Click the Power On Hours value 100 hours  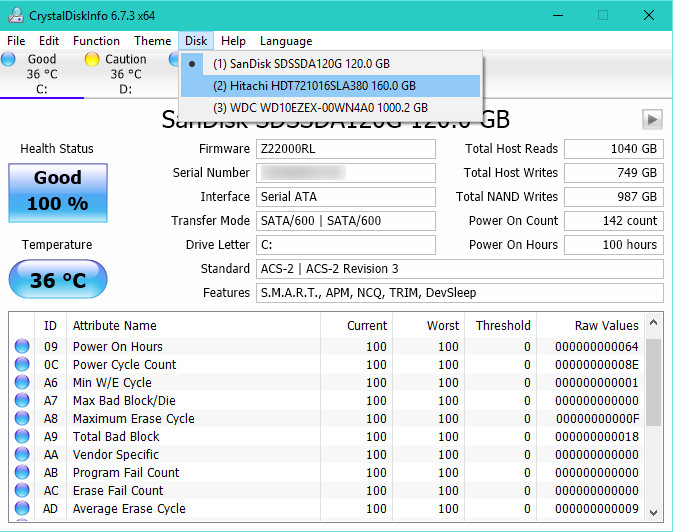[614, 245]
